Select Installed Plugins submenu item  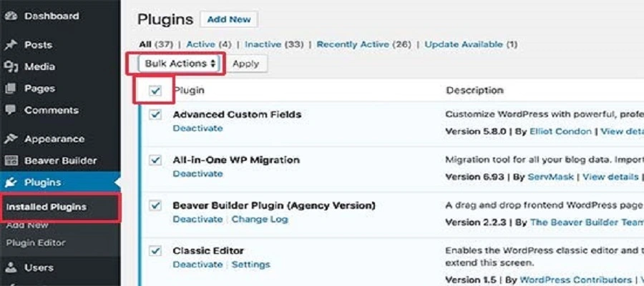[x=47, y=207]
